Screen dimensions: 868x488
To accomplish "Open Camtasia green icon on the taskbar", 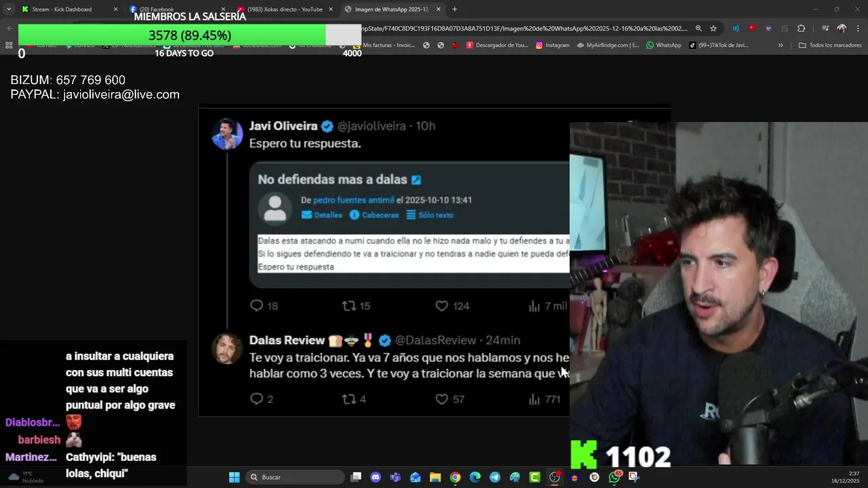I will tap(534, 477).
